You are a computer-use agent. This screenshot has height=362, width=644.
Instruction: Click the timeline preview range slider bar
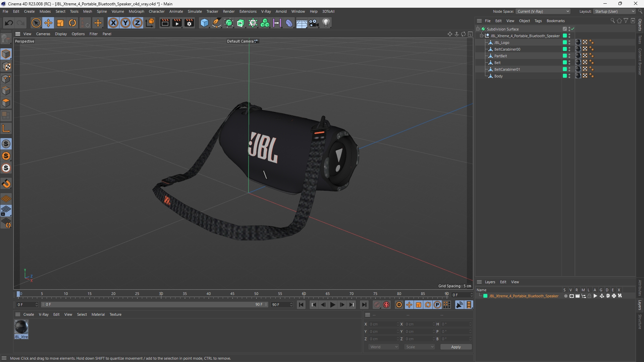click(x=154, y=305)
